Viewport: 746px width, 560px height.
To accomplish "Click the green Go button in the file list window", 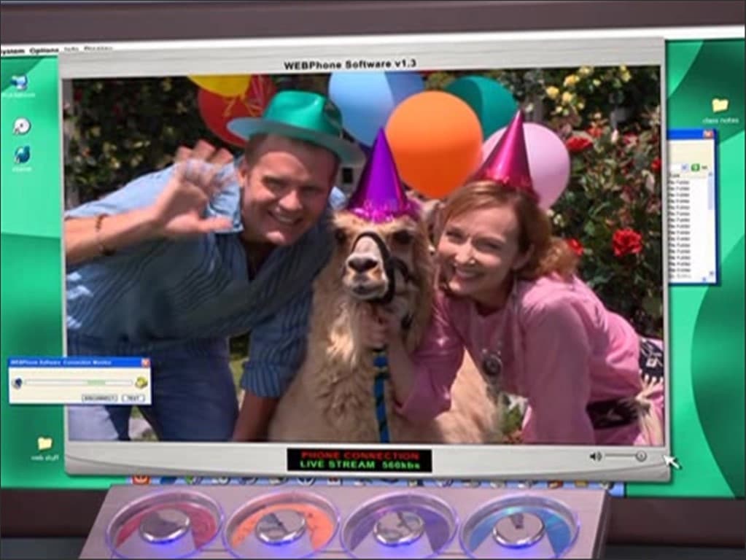I will pos(695,167).
